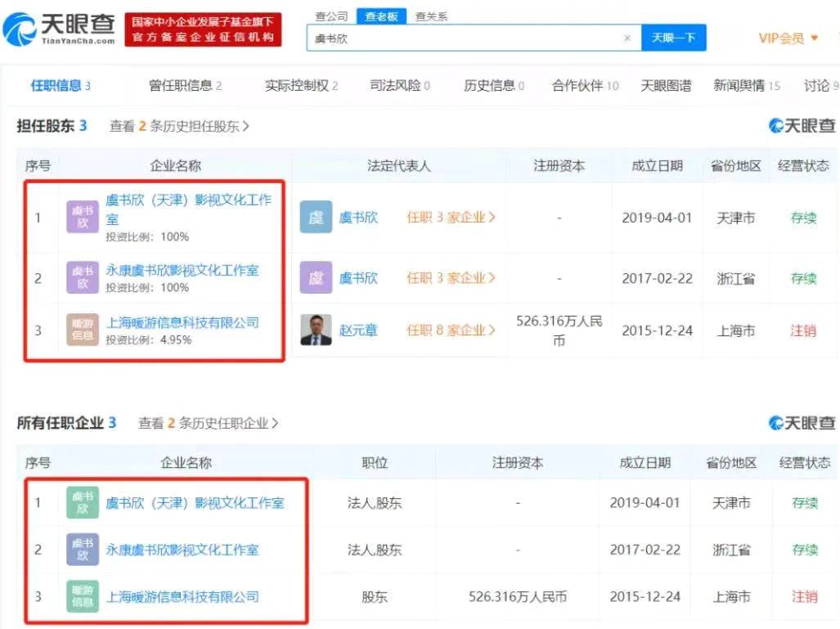Switch to 查公司 search tab
This screenshot has width=840, height=629.
pyautogui.click(x=331, y=16)
